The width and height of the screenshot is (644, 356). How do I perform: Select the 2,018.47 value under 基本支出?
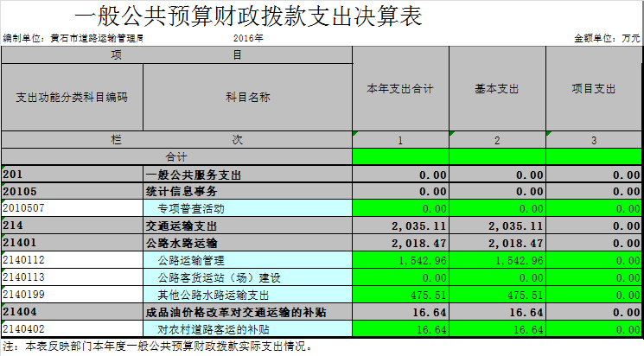pyautogui.click(x=497, y=243)
